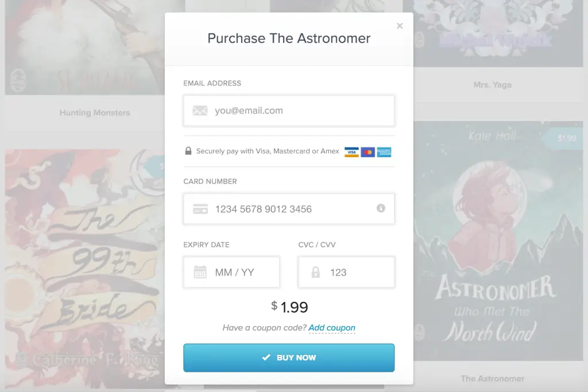Click the American Express logo
The width and height of the screenshot is (588, 392).
click(x=384, y=152)
